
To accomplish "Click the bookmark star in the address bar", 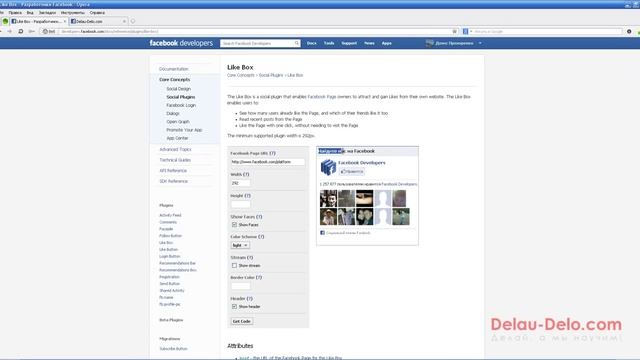I will [x=455, y=31].
